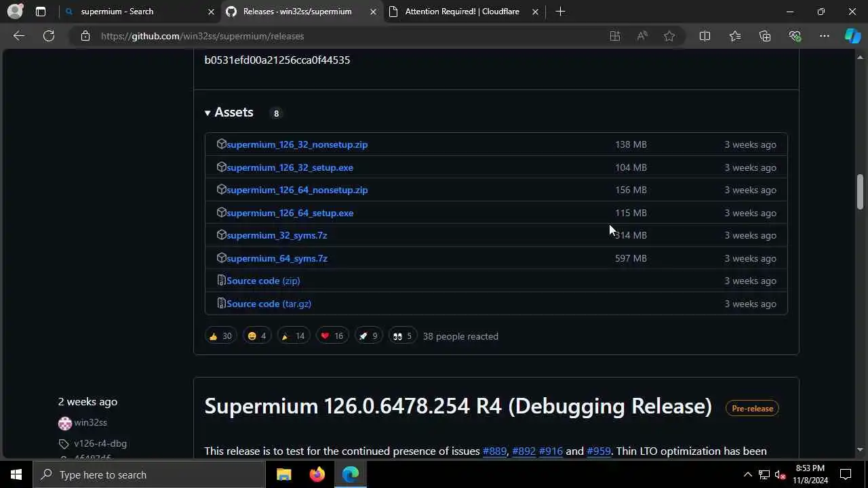The width and height of the screenshot is (868, 488).
Task: Download supermium_126_32_setup.exe
Action: click(x=290, y=167)
